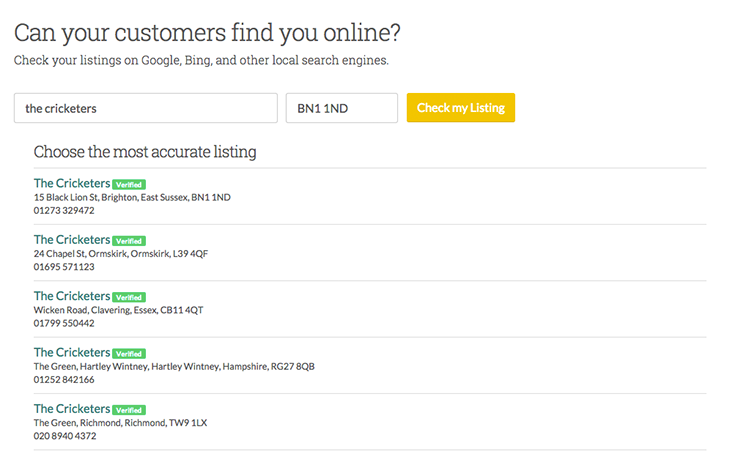This screenshot has width=738, height=451.
Task: Click Verified badge on Richmond listing
Action: (x=129, y=410)
